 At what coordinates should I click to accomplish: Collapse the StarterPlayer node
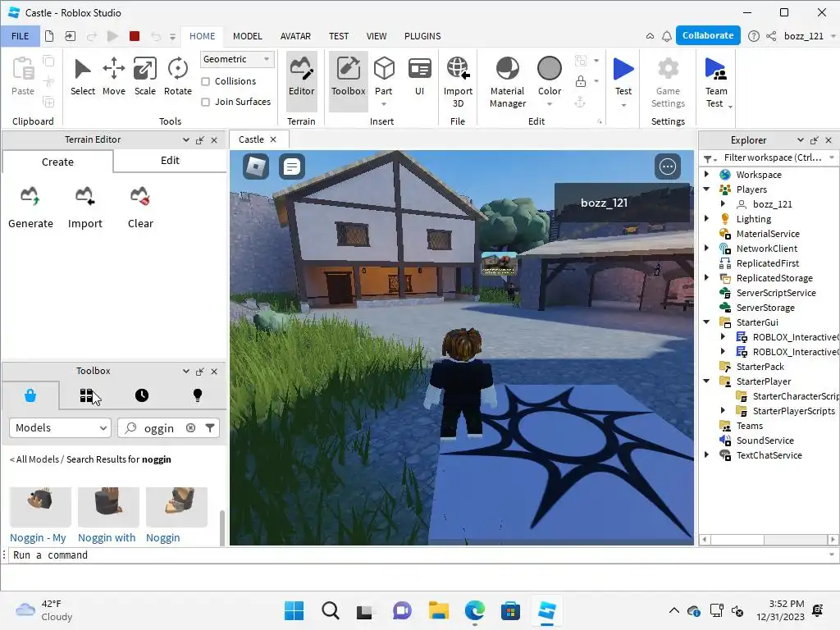706,381
